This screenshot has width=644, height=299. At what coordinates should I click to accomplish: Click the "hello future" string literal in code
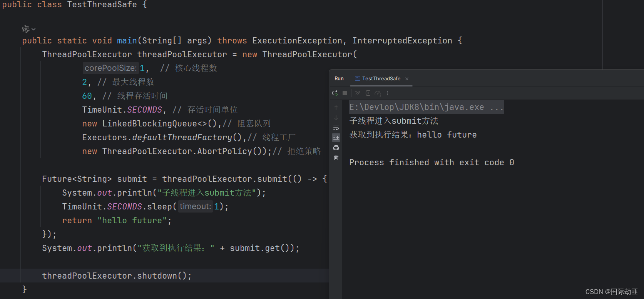coord(132,220)
